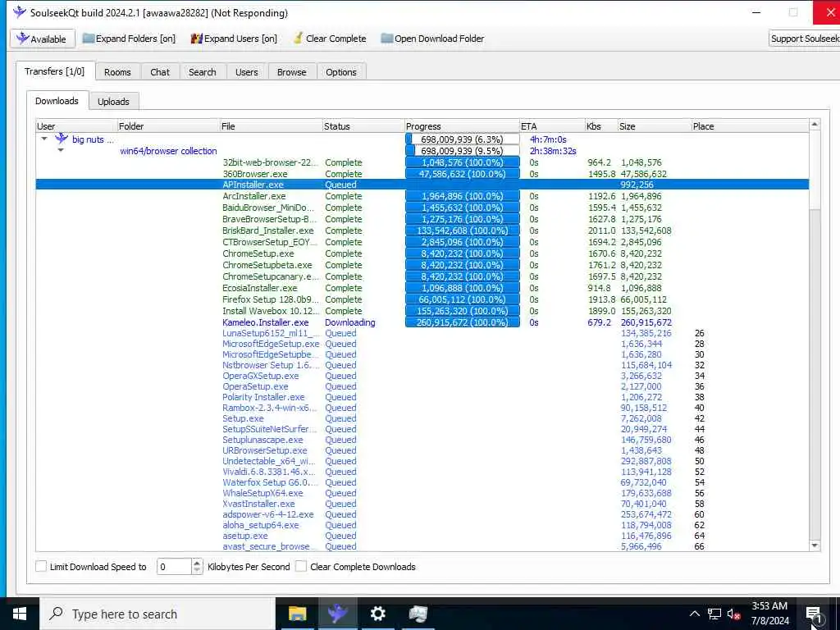Click the big nuts overall progress bar

click(463, 139)
